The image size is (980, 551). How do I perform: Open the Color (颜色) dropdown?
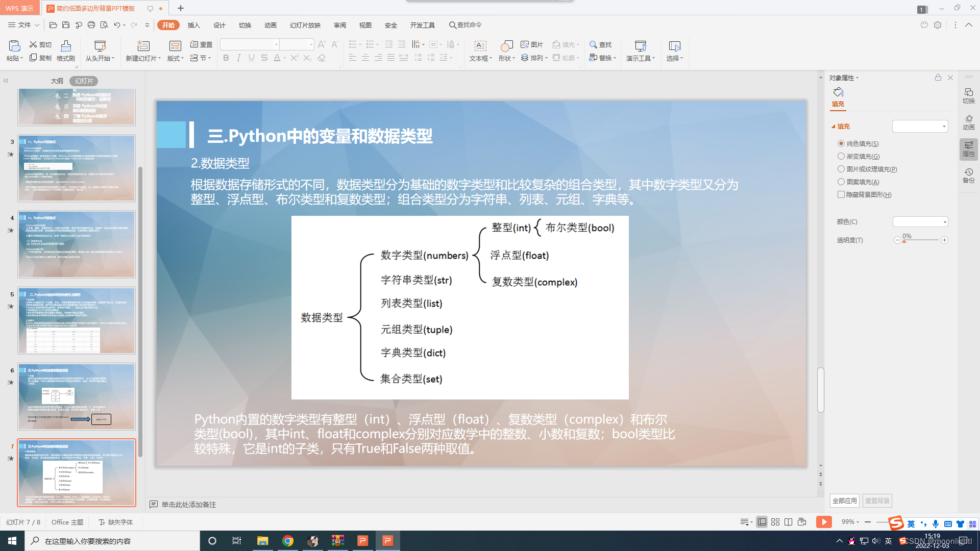pos(920,222)
